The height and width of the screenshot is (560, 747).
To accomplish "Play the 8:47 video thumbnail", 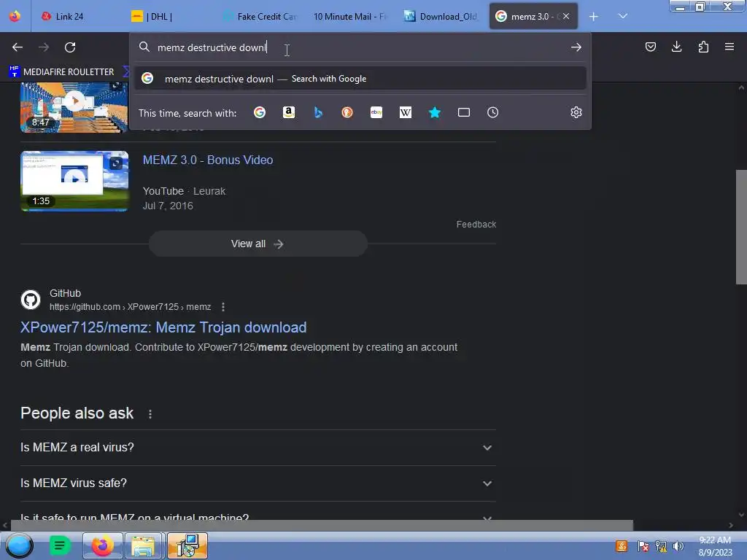I will coord(74,107).
